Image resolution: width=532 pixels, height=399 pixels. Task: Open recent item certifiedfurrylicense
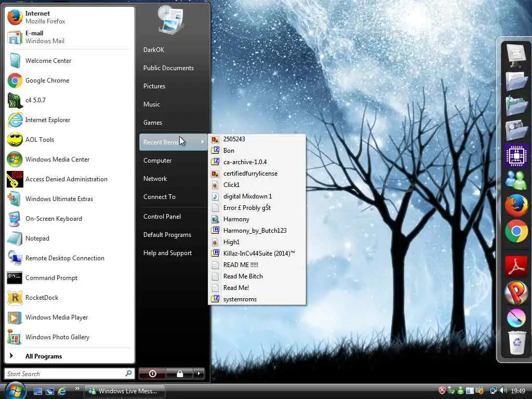click(257, 174)
